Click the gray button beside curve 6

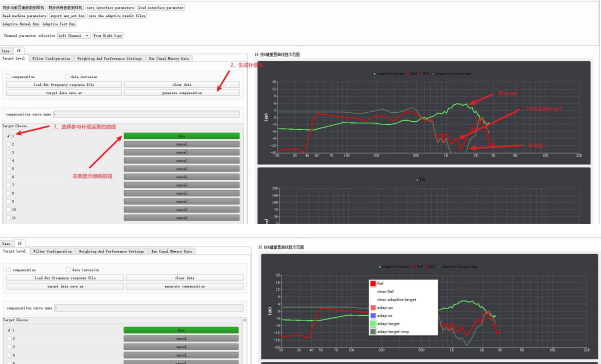coord(182,177)
